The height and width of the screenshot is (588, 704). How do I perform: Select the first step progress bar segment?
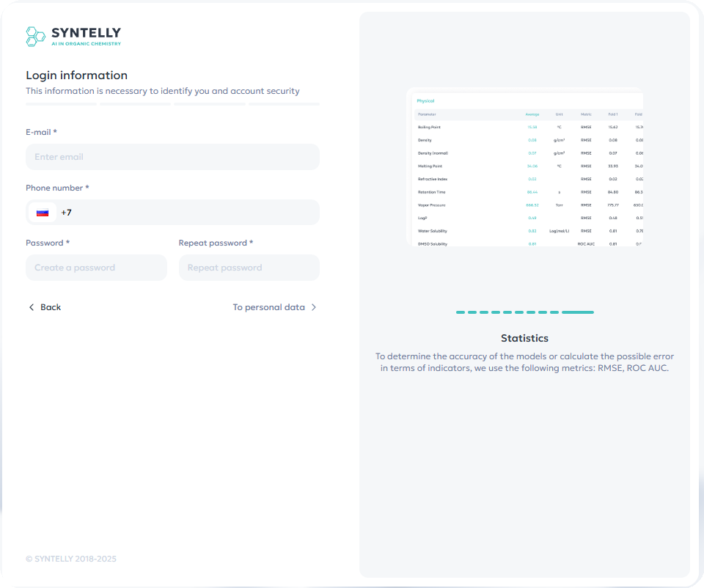point(60,105)
